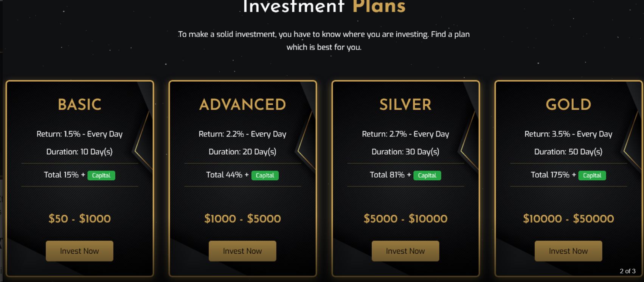Tap the Capital label in Gold card
This screenshot has width=644, height=282.
tap(592, 175)
